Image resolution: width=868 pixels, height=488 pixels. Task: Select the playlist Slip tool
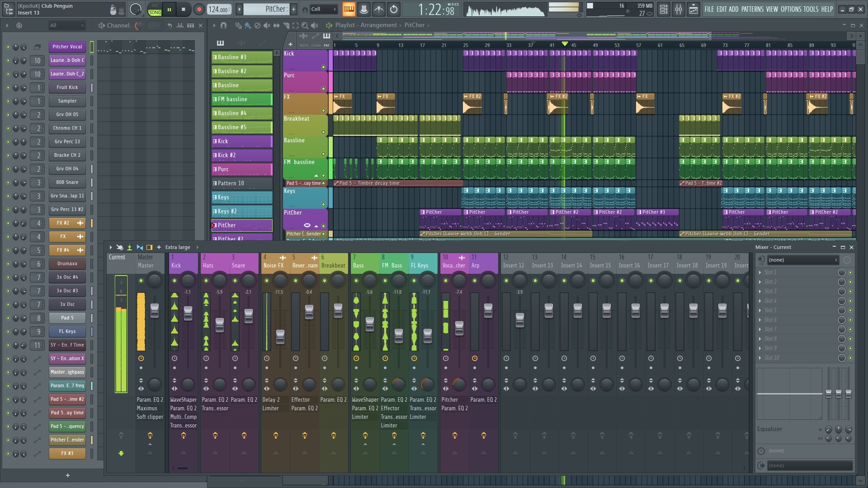276,25
